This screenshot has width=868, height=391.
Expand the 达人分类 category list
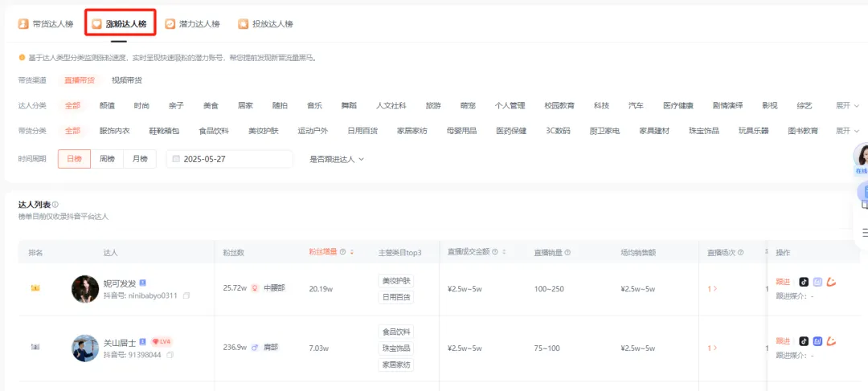pos(847,106)
